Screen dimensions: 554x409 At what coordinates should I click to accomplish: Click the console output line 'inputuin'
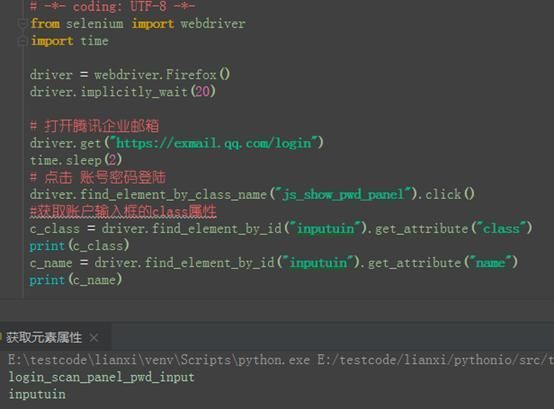(37, 394)
